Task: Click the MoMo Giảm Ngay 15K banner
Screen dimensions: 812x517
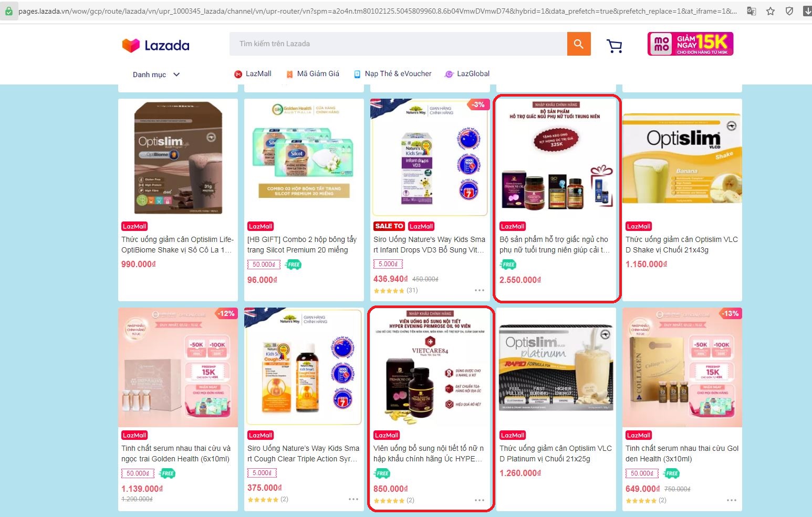Action: pyautogui.click(x=691, y=44)
